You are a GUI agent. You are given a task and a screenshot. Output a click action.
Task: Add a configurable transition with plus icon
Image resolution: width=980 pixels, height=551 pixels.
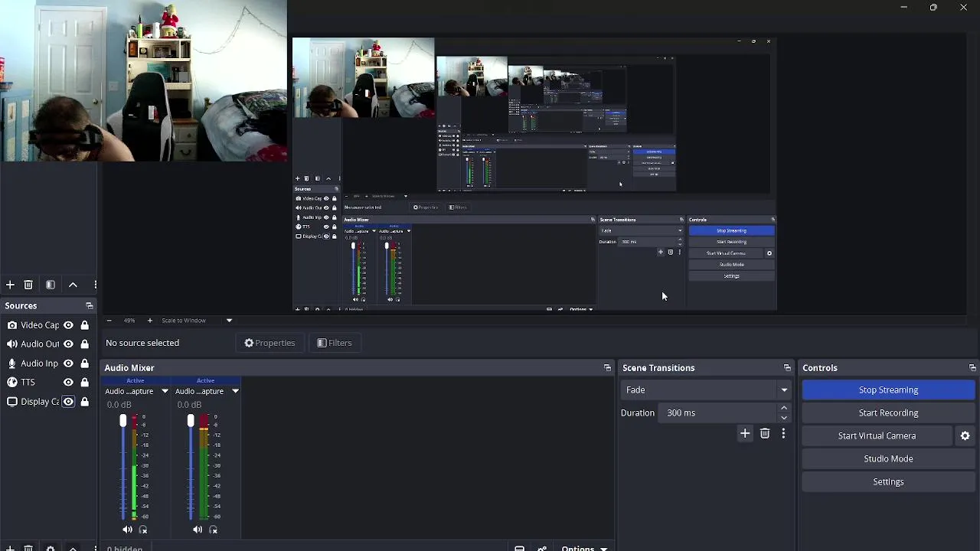click(745, 434)
